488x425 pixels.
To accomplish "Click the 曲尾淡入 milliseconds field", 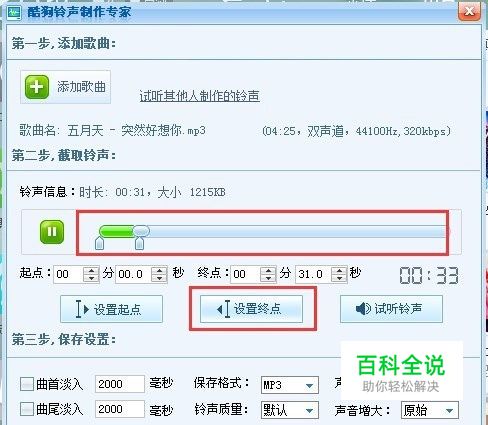I will tap(120, 409).
